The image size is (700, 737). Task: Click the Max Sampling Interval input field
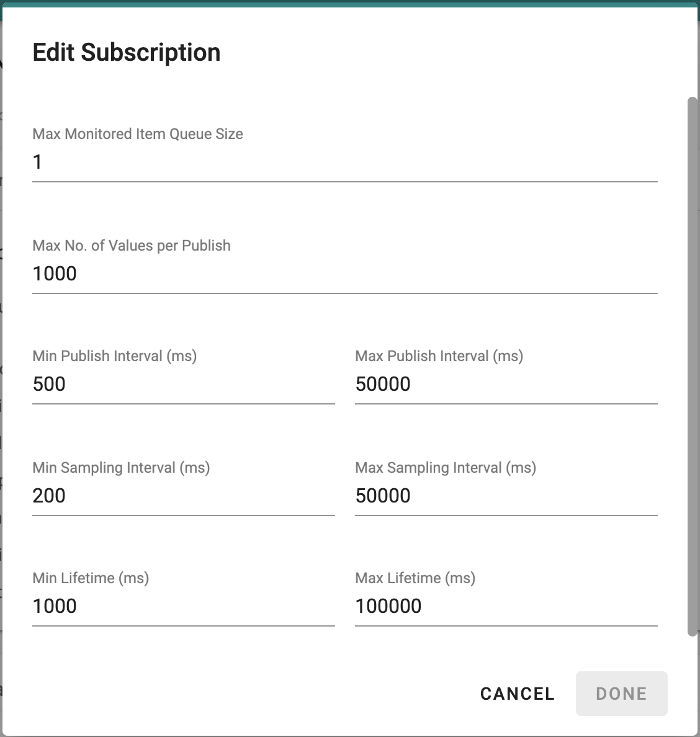(x=506, y=496)
